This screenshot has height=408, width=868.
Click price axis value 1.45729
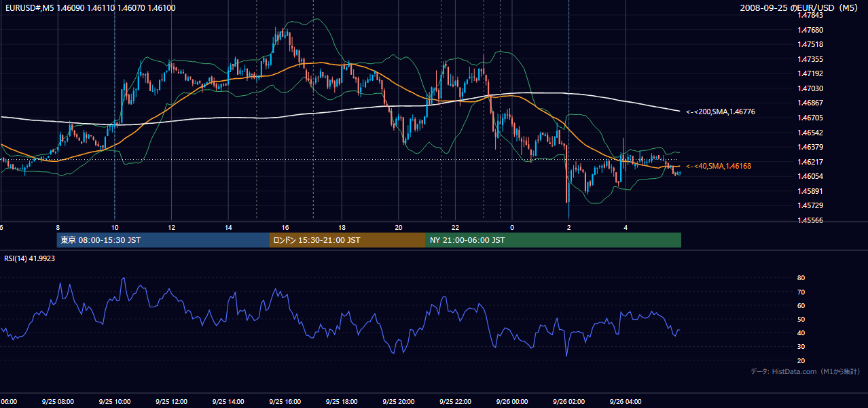810,205
